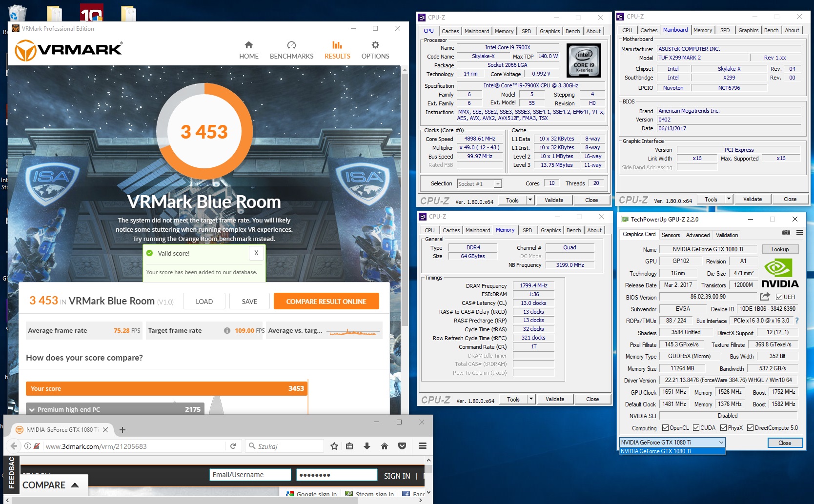Open Tools dropdown arrow in CPU-Z Memory window
The width and height of the screenshot is (814, 504).
coord(531,399)
